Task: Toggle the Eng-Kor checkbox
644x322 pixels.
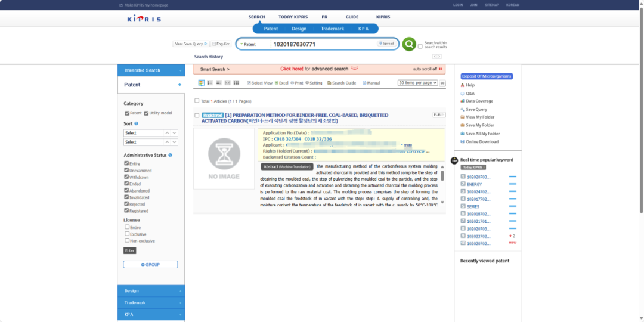Action: click(214, 44)
